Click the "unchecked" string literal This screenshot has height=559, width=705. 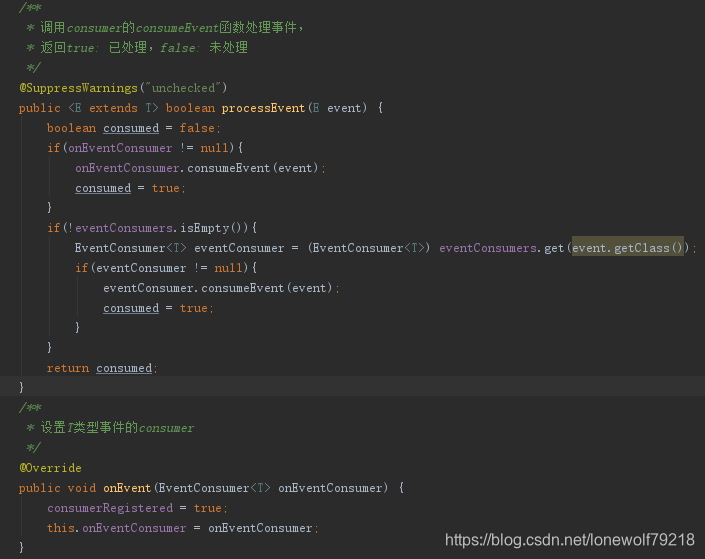(x=183, y=88)
